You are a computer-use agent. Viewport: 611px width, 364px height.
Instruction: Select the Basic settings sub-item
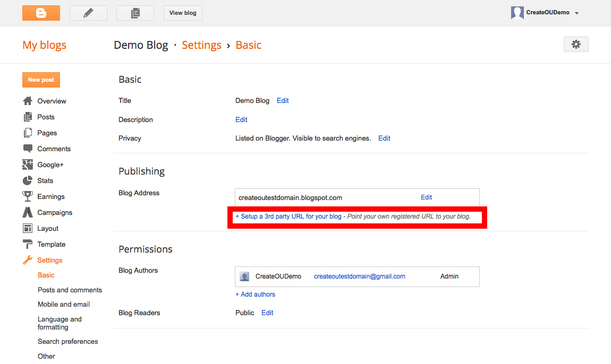coord(46,275)
